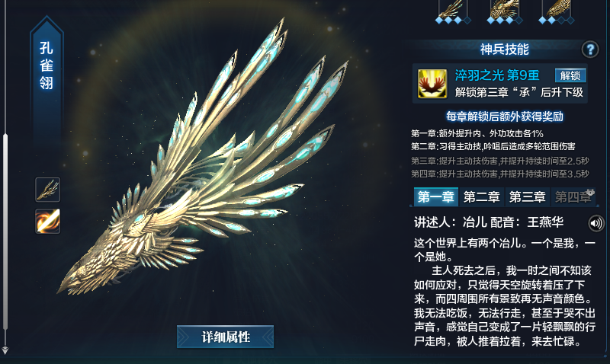The height and width of the screenshot is (364, 610).
Task: Click the 淬羽之光 skill icon
Action: 432,84
